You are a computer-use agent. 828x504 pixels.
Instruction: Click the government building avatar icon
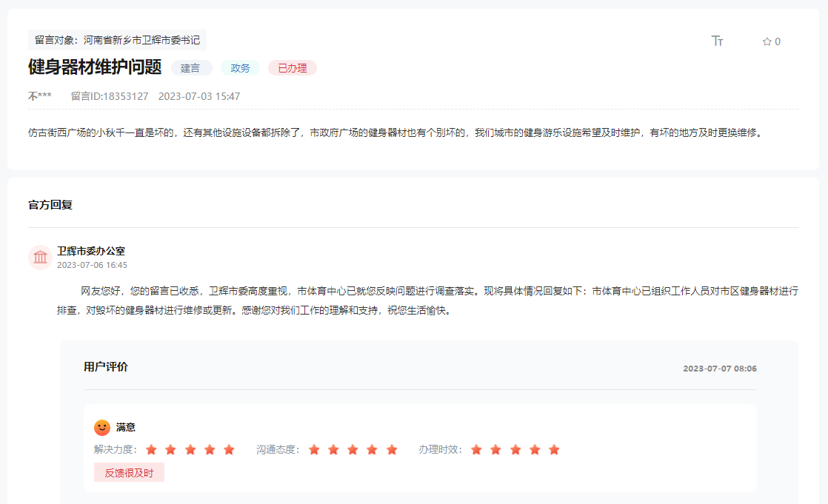tap(40, 258)
